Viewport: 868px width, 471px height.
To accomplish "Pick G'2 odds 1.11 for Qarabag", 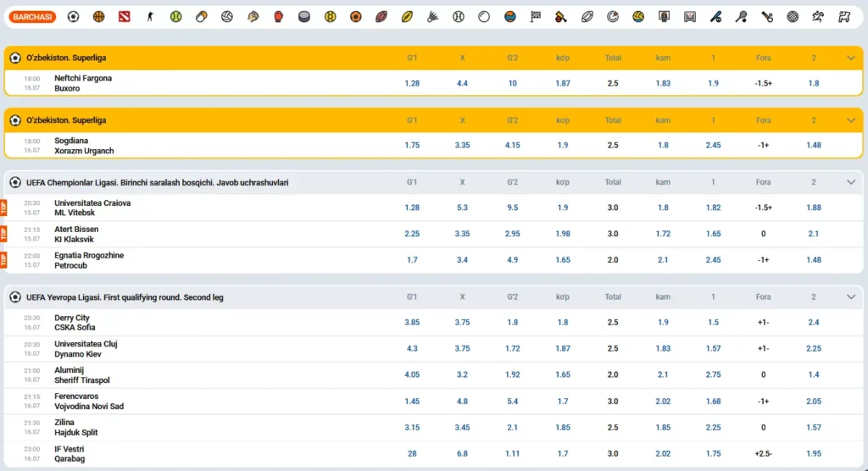I will (x=513, y=454).
